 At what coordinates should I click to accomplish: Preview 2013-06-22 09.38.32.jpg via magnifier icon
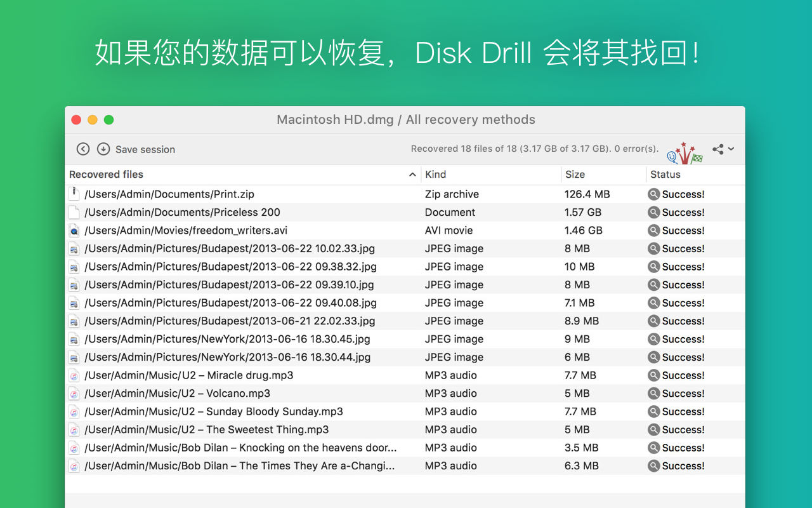653,267
